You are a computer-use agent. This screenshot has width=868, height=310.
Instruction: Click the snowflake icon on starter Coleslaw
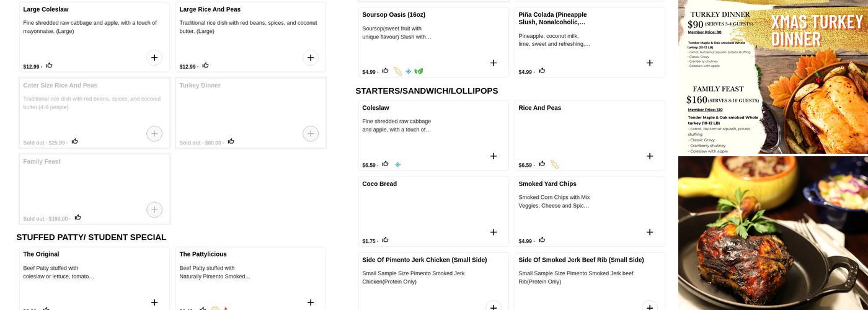tap(398, 164)
